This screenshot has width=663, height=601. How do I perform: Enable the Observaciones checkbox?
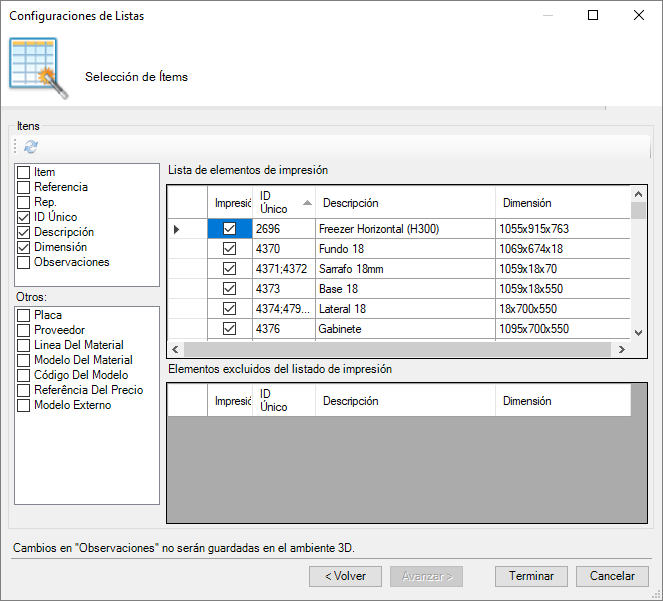(x=24, y=262)
